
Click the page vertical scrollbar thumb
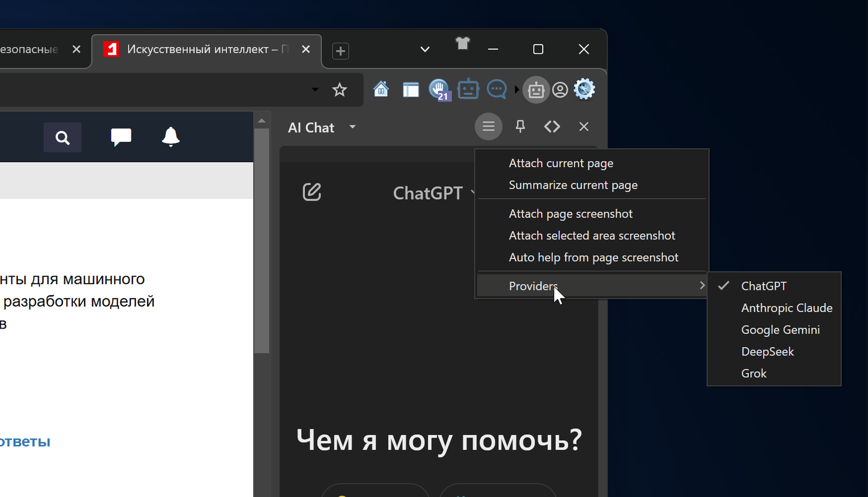point(262,241)
